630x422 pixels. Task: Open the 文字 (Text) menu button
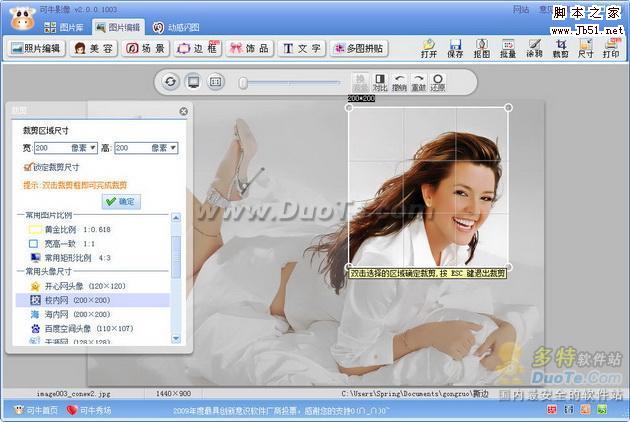coord(302,48)
